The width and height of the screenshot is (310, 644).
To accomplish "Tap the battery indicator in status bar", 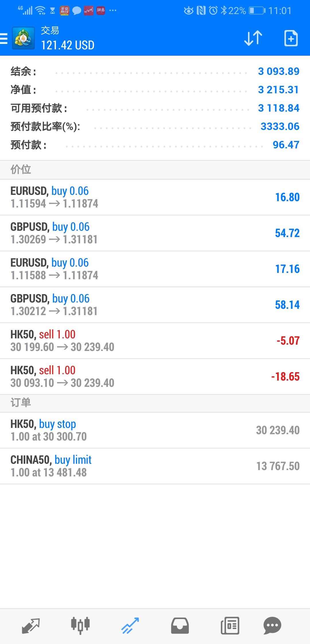I will click(257, 11).
